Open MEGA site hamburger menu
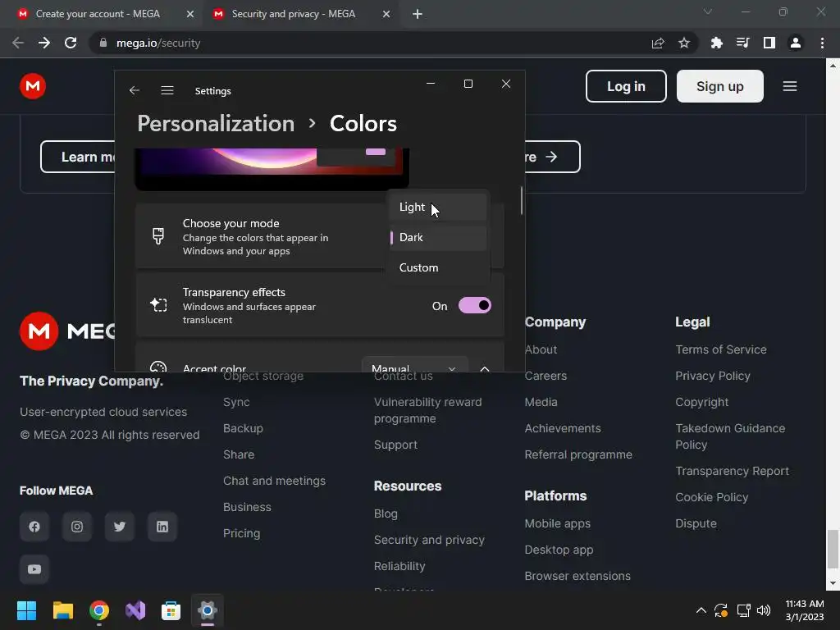The height and width of the screenshot is (630, 840). 790,86
